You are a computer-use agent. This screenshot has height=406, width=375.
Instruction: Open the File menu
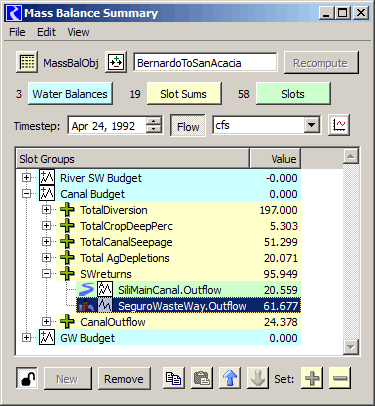point(17,32)
